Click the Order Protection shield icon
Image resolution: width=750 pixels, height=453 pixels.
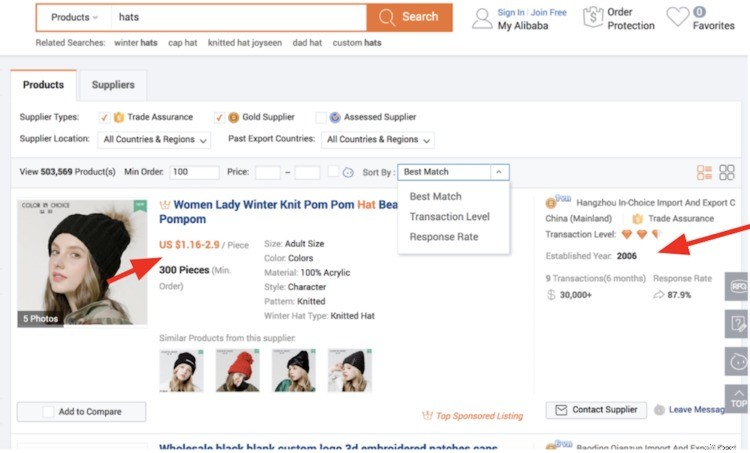pyautogui.click(x=593, y=17)
